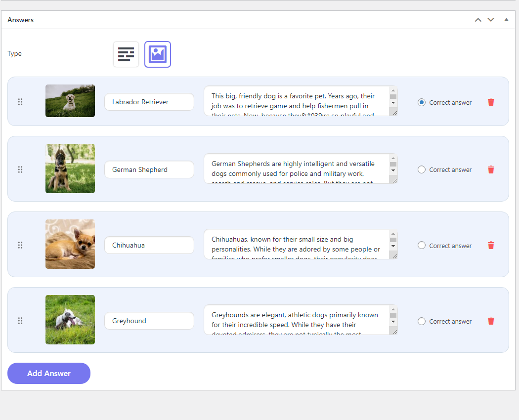The image size is (519, 420).
Task: Click the drag handle for Greyhound row
Action: coord(20,321)
